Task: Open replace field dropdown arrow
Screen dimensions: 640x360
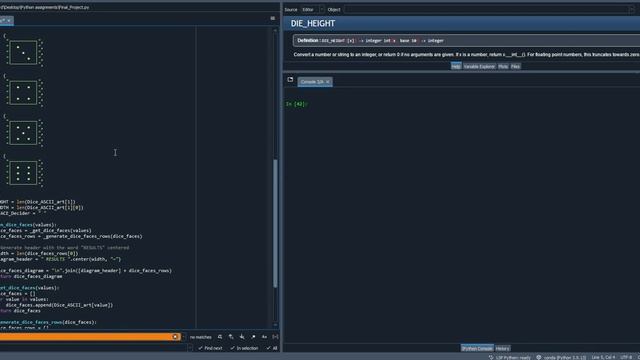Action: [x=190, y=348]
